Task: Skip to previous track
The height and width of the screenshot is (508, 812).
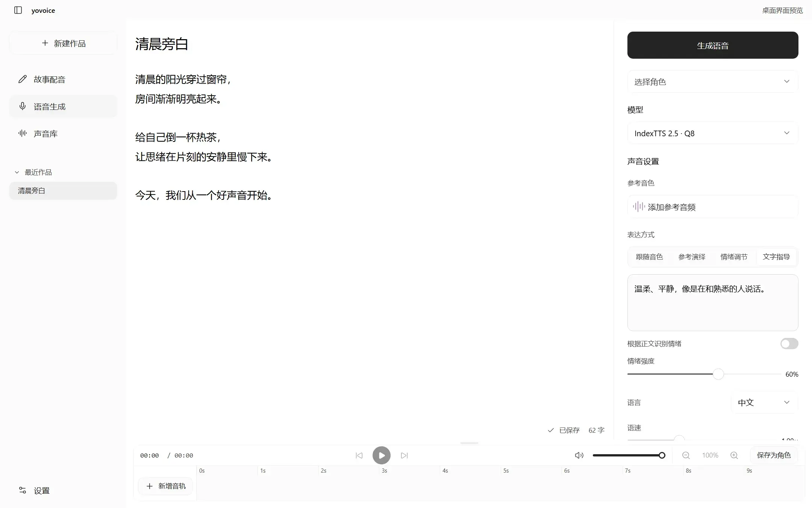Action: coord(359,455)
